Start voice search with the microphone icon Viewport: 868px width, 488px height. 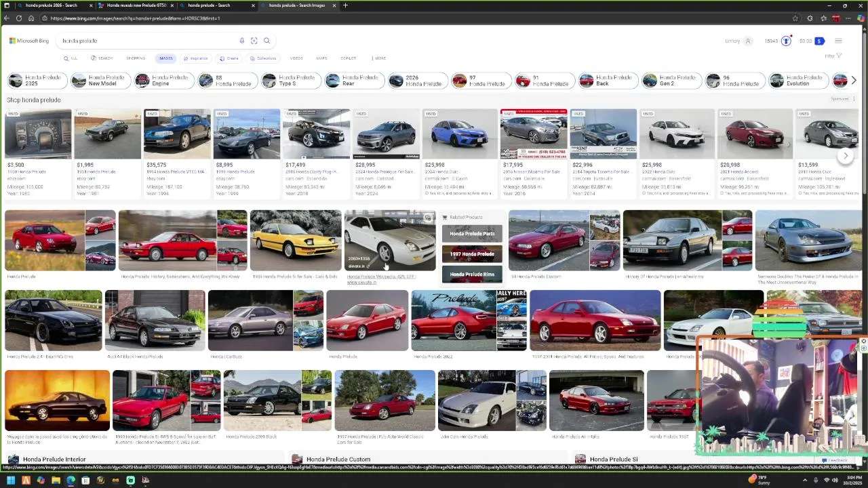(241, 41)
